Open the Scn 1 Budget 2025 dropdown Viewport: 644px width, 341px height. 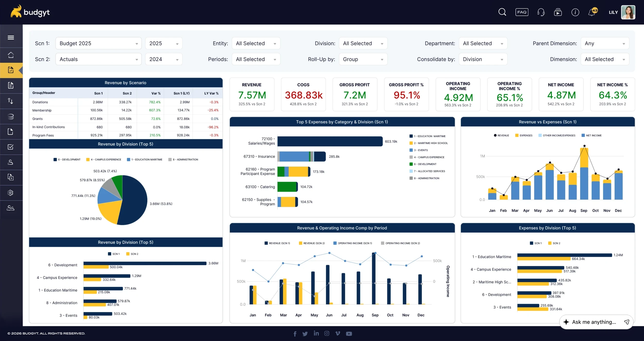pos(98,43)
